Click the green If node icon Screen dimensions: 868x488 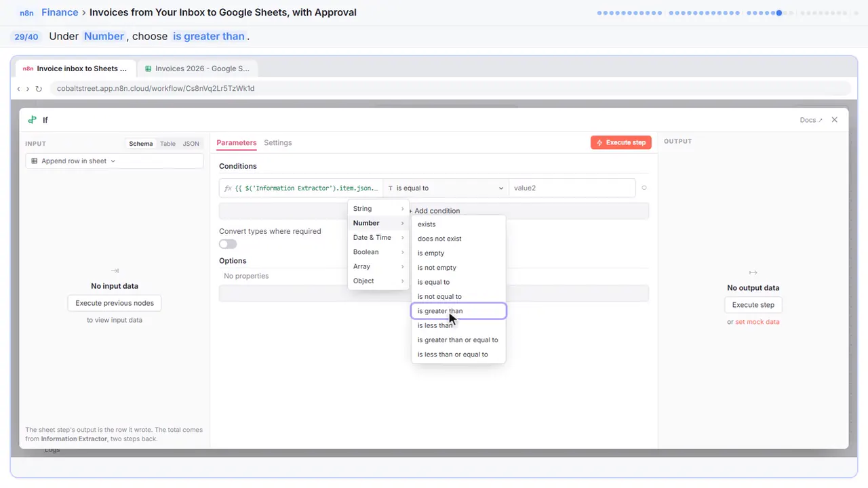32,120
